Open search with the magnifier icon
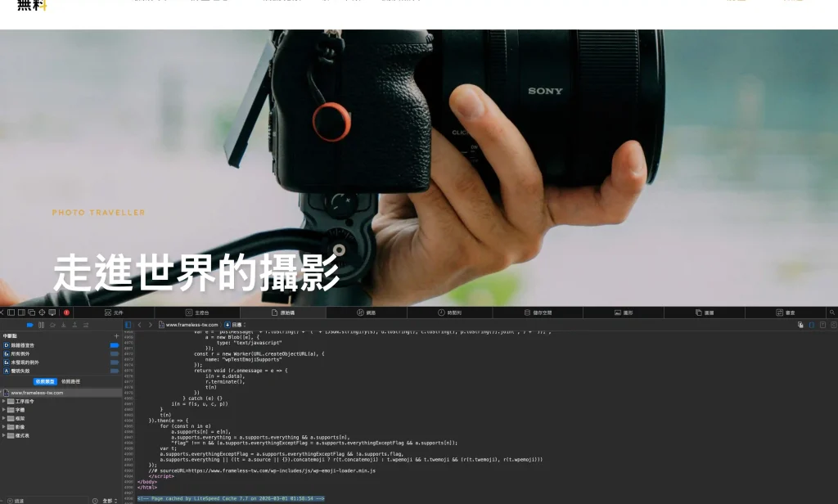The image size is (838, 504). coord(832,313)
